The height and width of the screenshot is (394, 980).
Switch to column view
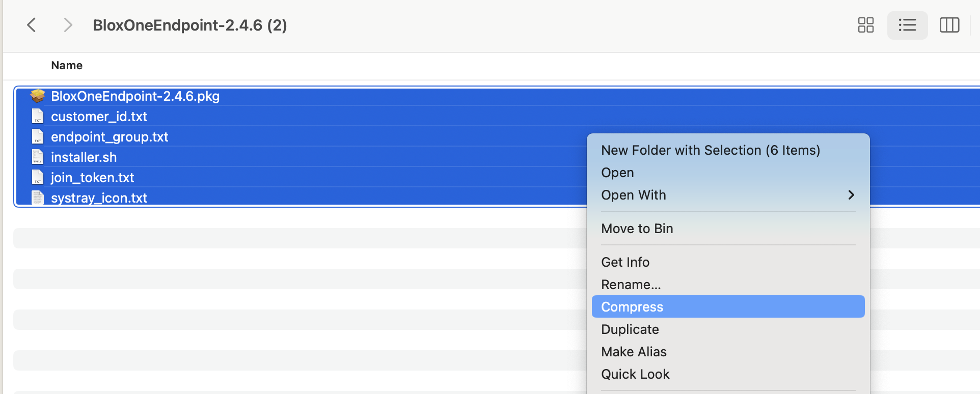click(x=949, y=25)
